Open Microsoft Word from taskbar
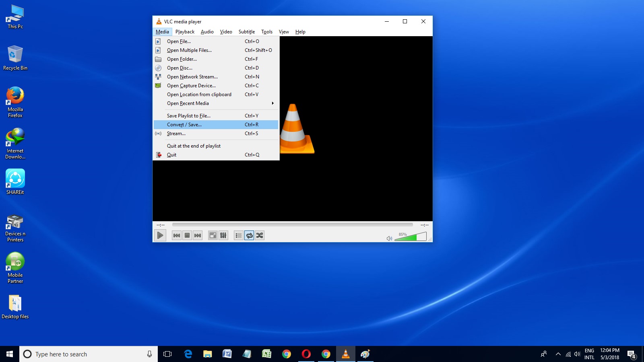The image size is (644, 362). pos(227,354)
